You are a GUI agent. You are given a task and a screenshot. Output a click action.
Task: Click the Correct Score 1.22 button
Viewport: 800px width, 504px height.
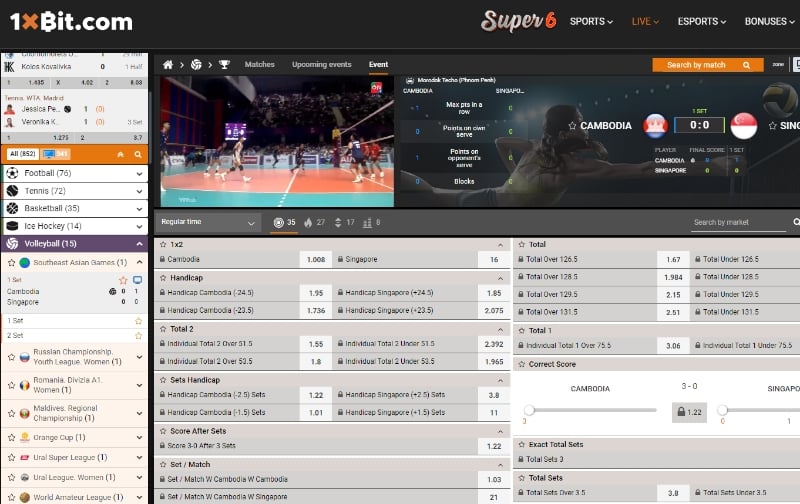coord(689,412)
